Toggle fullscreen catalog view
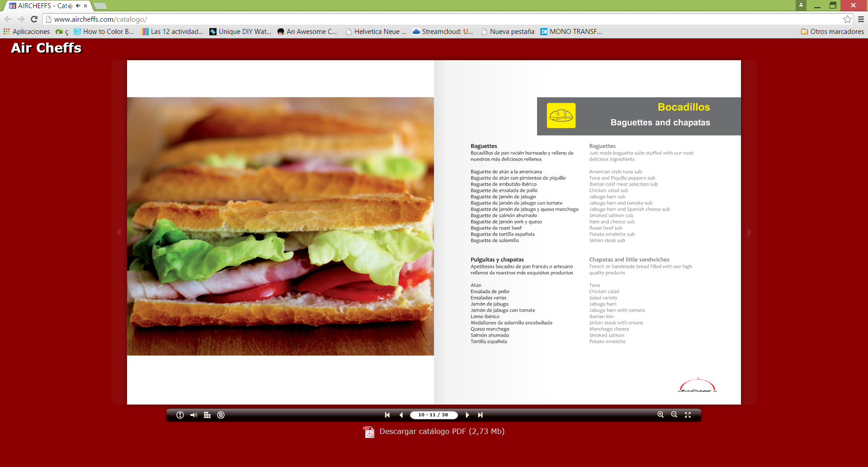 click(688, 415)
